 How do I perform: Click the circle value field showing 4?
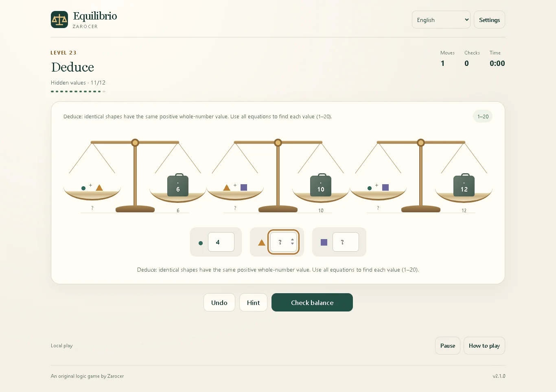click(221, 242)
